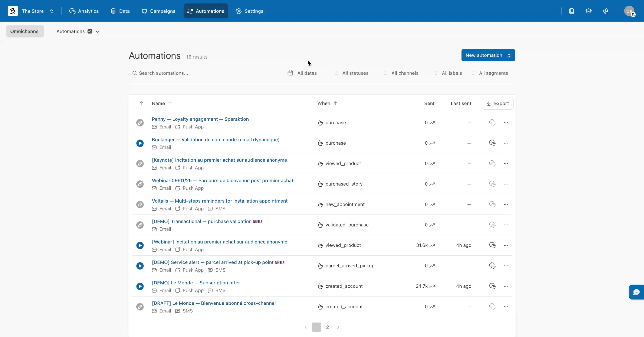Viewport: 644px width, 337px height.
Task: Open more options for Voltalis automation row
Action: pyautogui.click(x=506, y=204)
